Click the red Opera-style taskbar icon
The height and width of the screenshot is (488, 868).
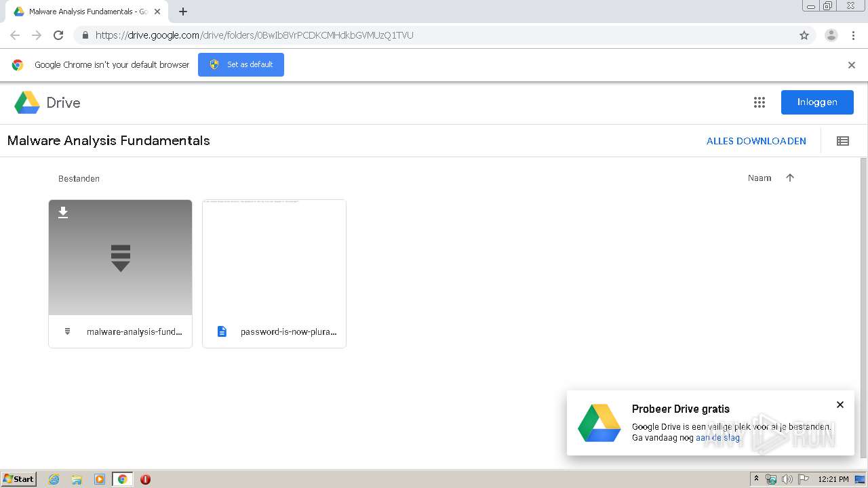tap(145, 479)
